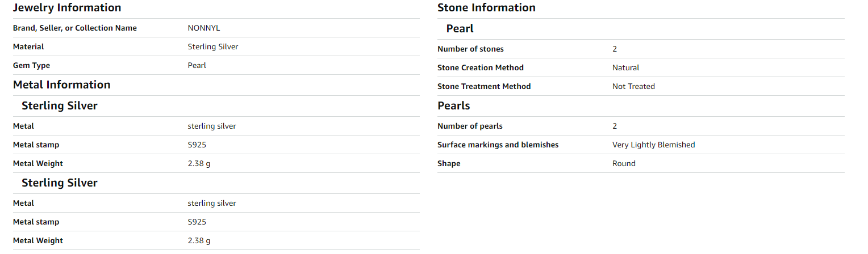This screenshot has height=254, width=868.
Task: Select the Natural creation method value
Action: pos(625,68)
